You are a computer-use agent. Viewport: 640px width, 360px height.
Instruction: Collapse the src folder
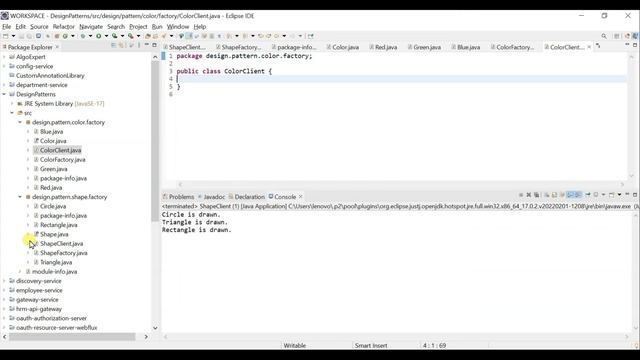tap(12, 113)
